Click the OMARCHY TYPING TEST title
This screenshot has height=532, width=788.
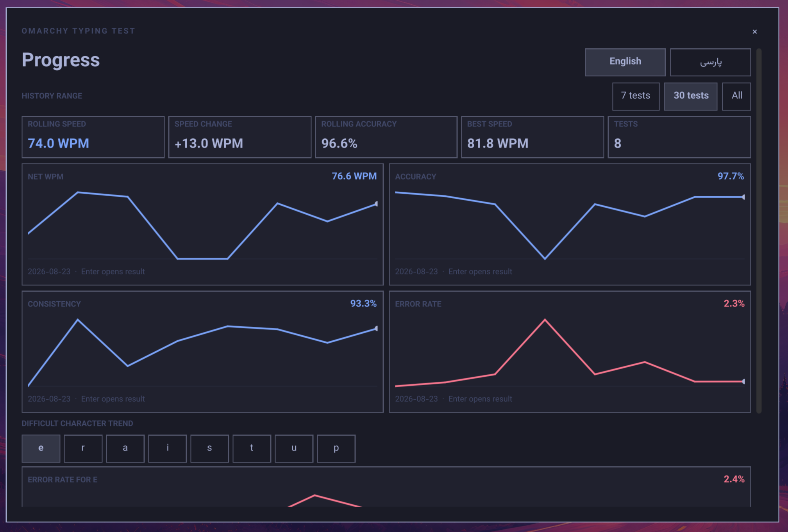coord(79,31)
